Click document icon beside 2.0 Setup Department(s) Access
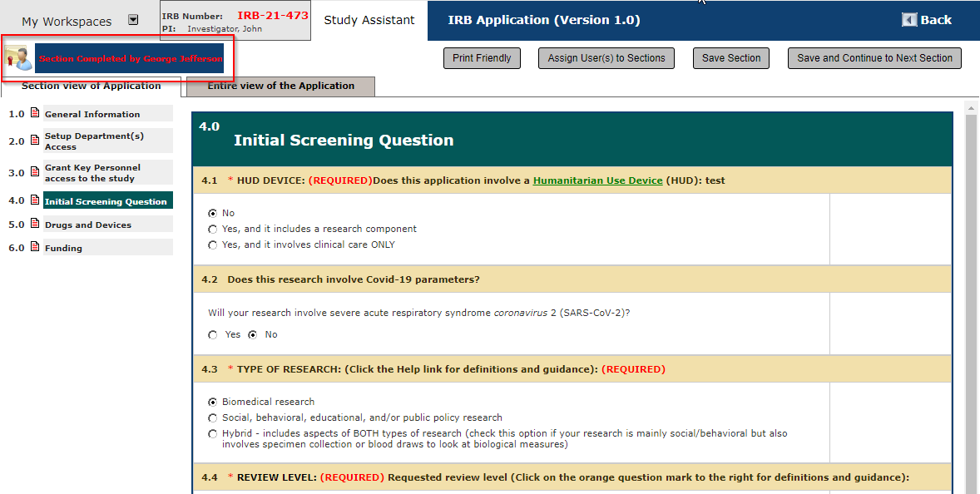 (35, 141)
